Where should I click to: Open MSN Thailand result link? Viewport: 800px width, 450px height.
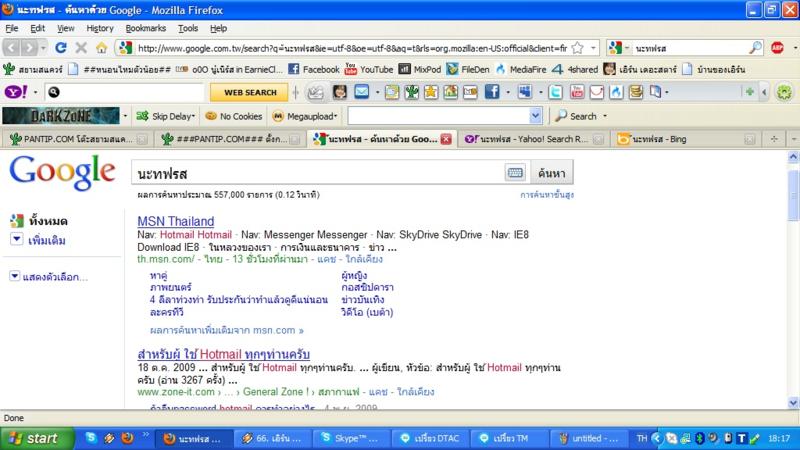(176, 221)
